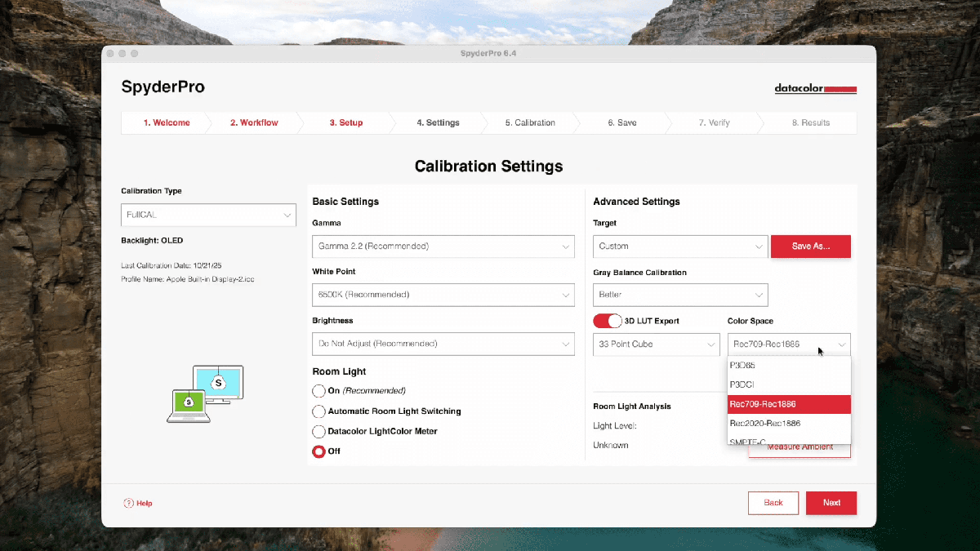Screen dimensions: 980x551
Task: Click the Save As... button
Action: click(810, 247)
